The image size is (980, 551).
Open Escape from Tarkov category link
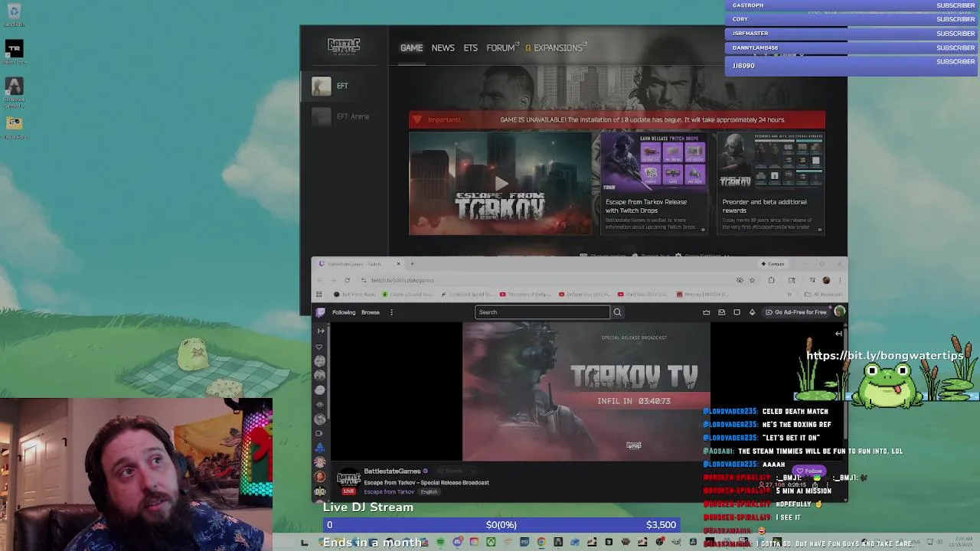[x=389, y=491]
